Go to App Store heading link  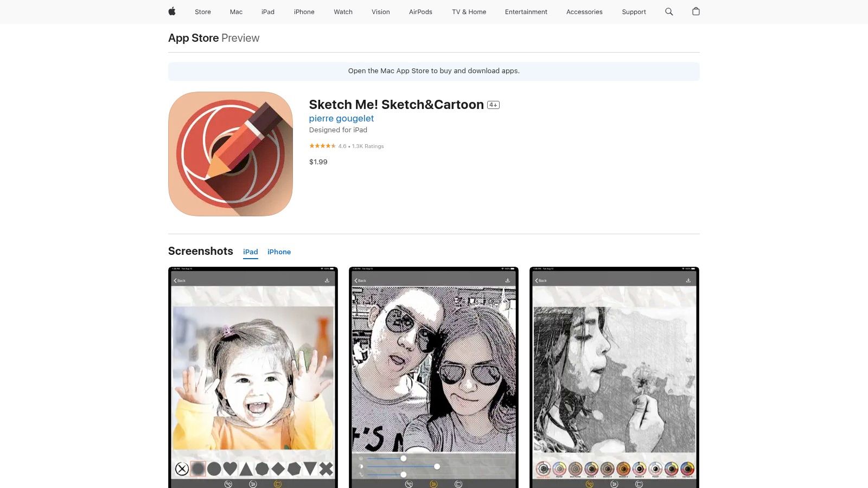(193, 38)
